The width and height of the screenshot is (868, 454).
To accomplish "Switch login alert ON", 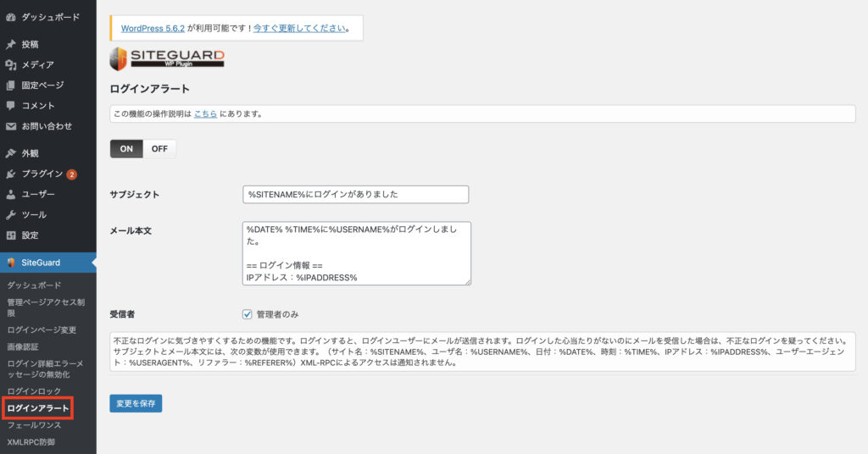I will click(126, 149).
